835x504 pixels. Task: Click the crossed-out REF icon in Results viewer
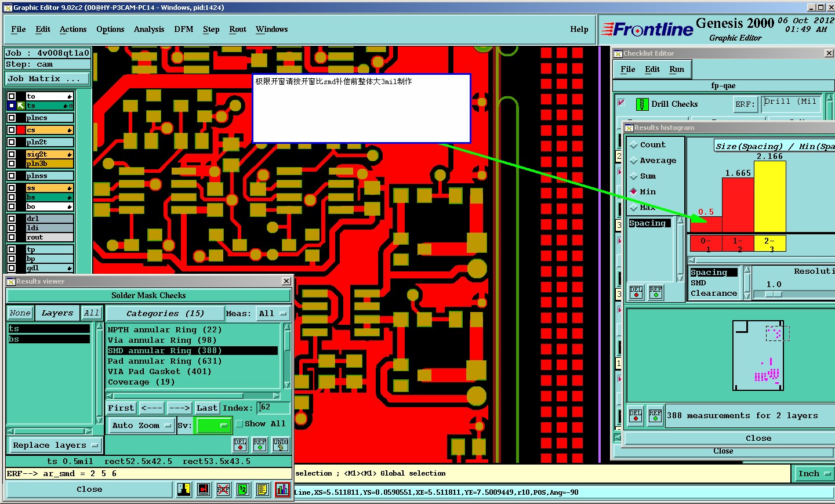coord(223,490)
